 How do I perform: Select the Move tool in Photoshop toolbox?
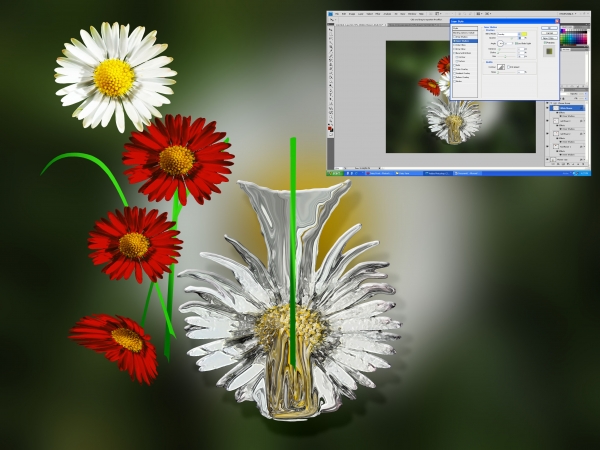click(x=330, y=30)
